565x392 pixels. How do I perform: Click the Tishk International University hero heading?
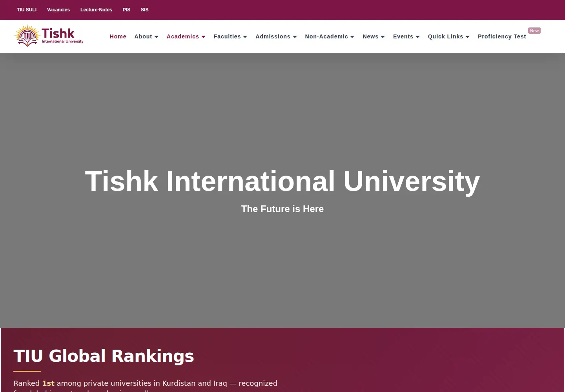(282, 181)
